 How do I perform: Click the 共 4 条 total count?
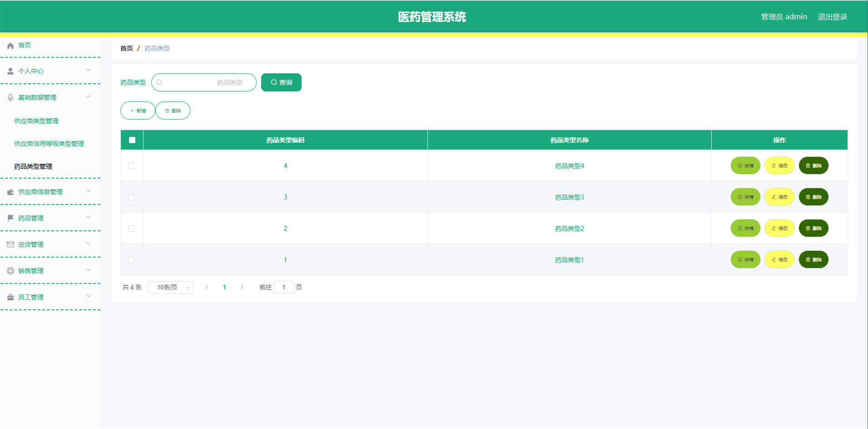132,287
